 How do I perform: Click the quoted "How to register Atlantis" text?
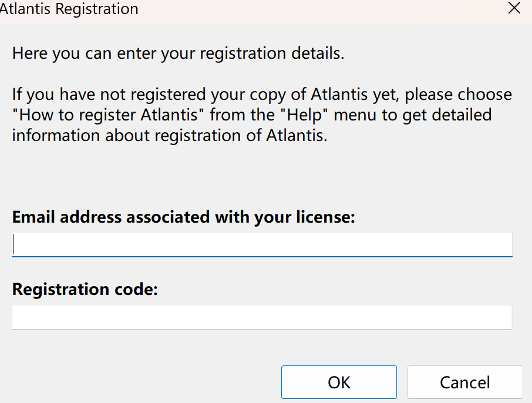[109, 114]
